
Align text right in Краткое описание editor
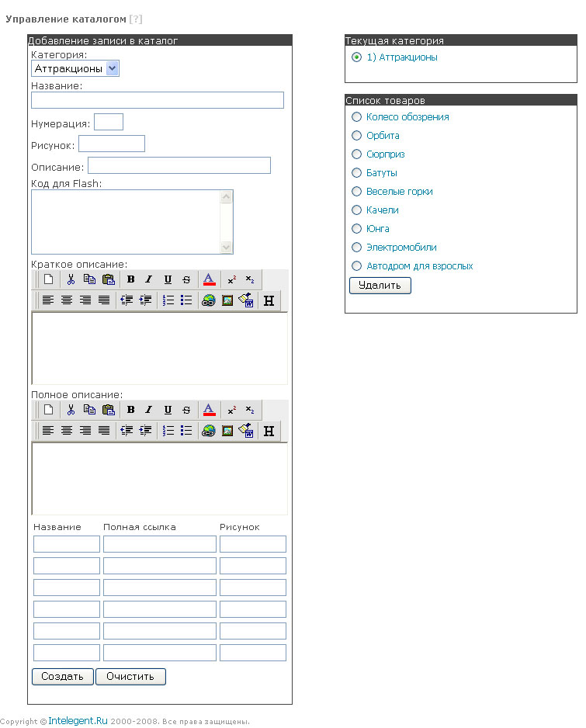click(85, 300)
